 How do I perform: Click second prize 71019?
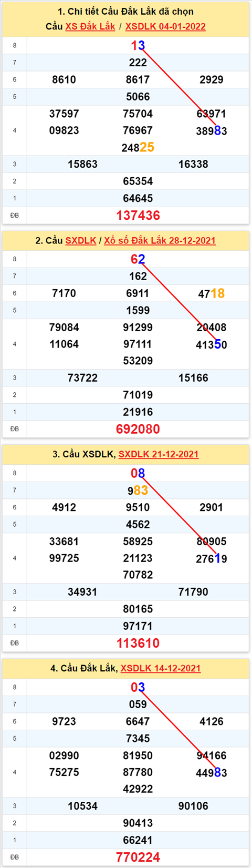[x=138, y=395]
